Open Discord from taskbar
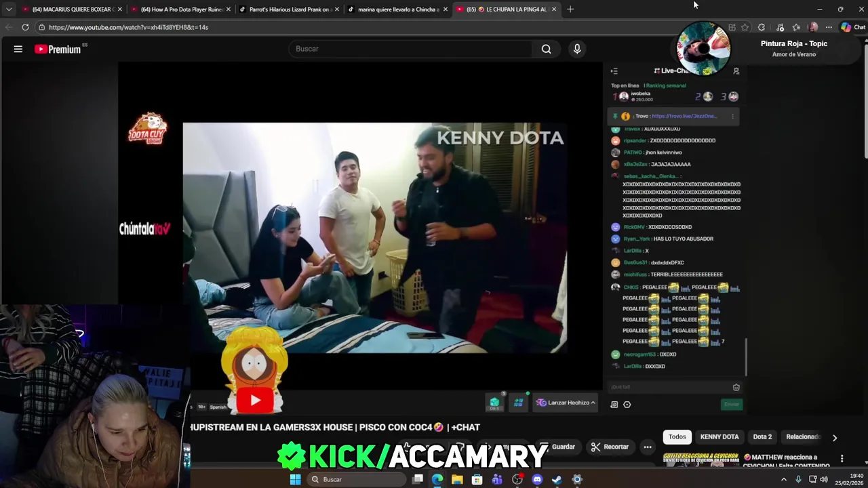Viewport: 868px width, 488px height. tap(537, 479)
